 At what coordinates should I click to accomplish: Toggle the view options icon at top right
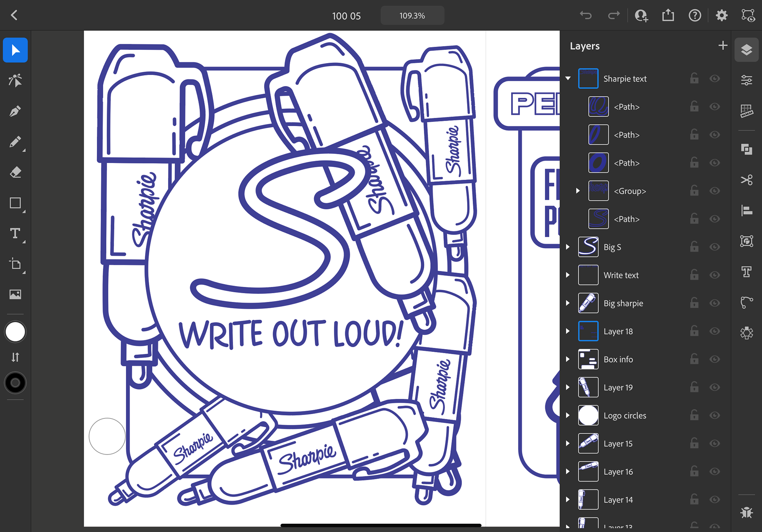(748, 15)
